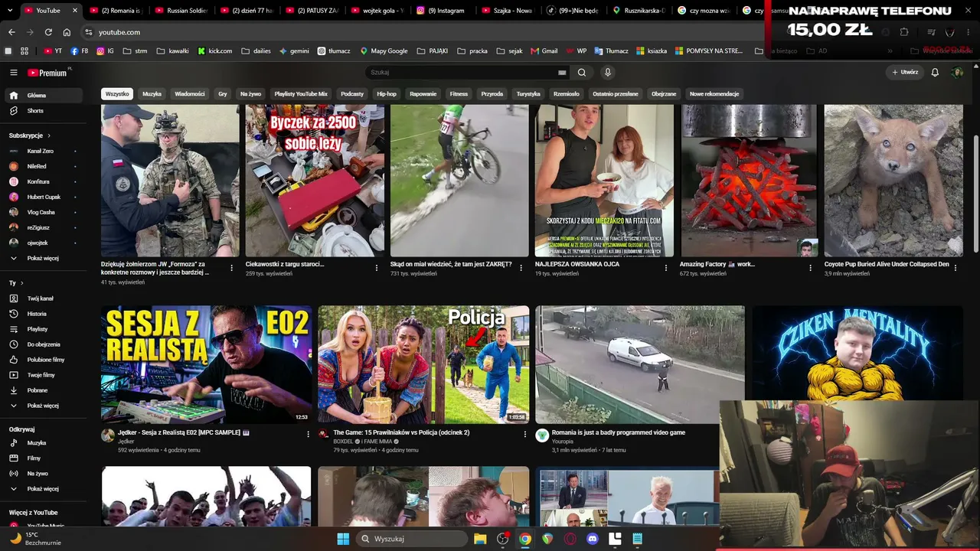Open Opera browser from the taskbar
The width and height of the screenshot is (980, 551).
[570, 539]
